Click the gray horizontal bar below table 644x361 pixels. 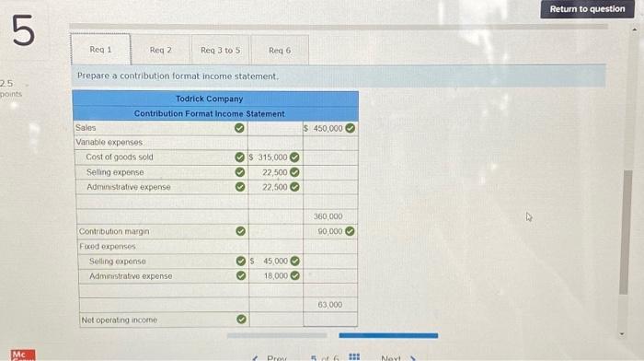277,335
